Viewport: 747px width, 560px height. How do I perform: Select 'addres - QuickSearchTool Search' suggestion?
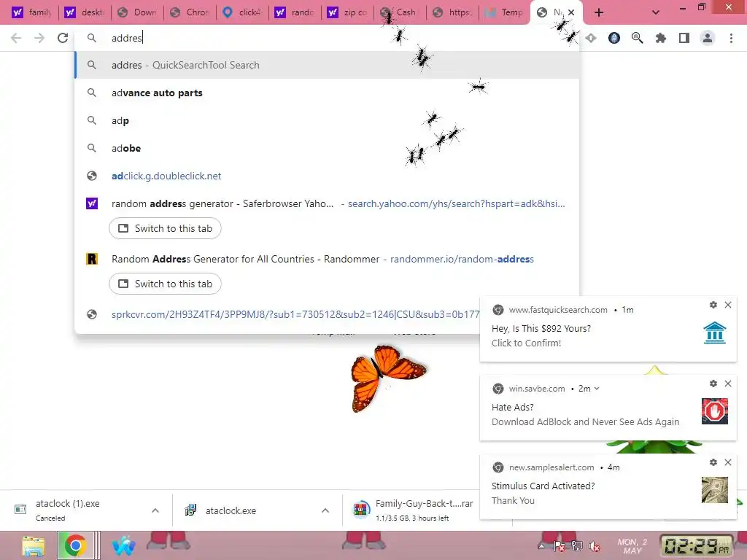pos(328,65)
